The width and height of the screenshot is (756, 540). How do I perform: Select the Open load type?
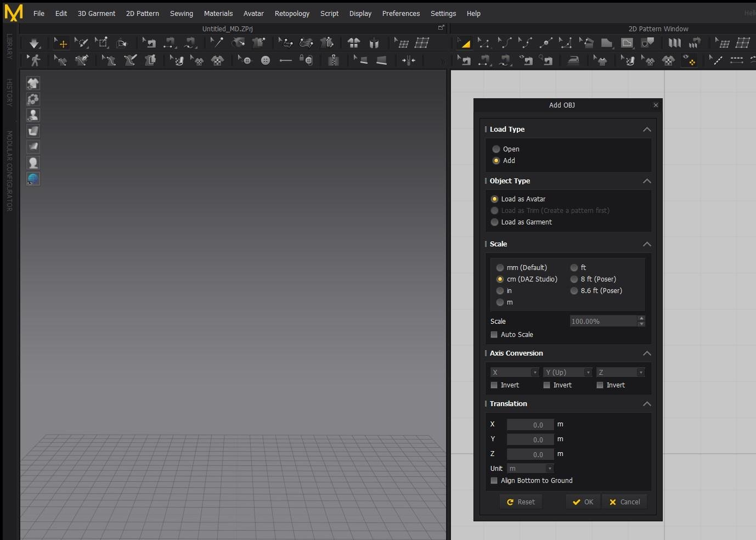[496, 149]
